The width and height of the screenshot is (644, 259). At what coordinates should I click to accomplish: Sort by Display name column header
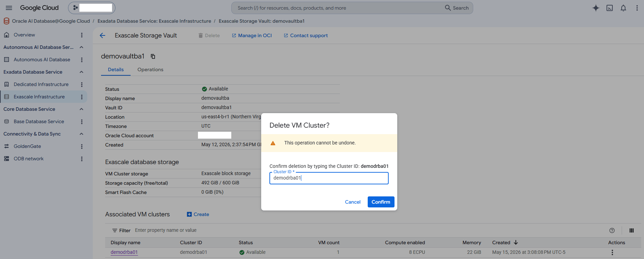click(125, 242)
